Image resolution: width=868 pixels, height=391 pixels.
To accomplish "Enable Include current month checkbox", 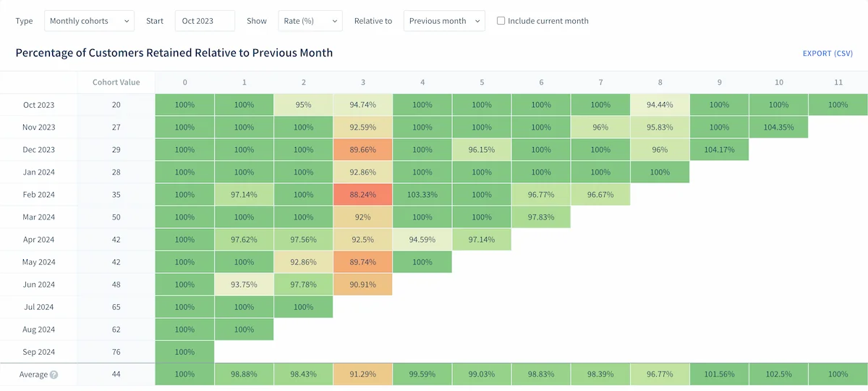I will tap(501, 21).
